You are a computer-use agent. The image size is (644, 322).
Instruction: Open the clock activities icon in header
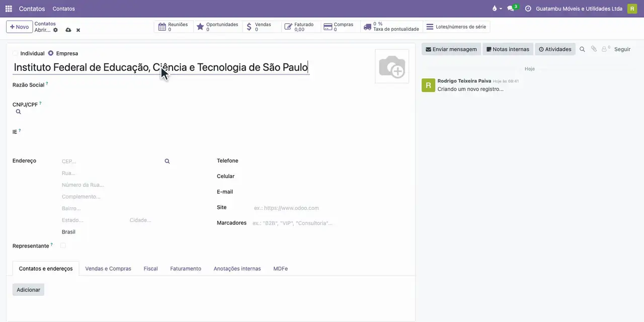click(x=528, y=9)
